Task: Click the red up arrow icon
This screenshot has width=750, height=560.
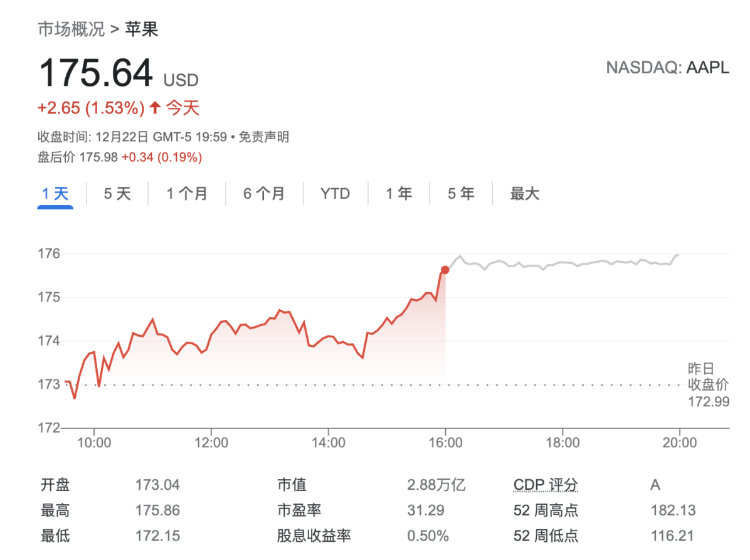Action: click(155, 108)
